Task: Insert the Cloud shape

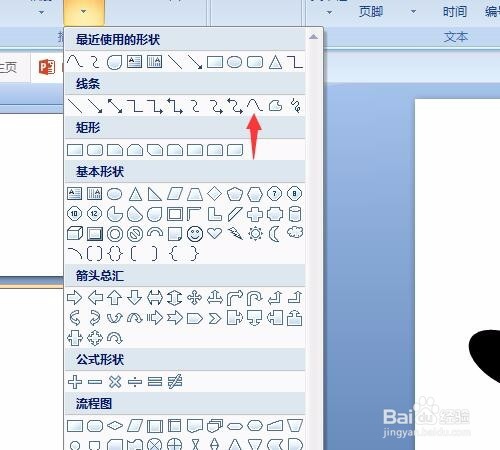Action: [295, 232]
